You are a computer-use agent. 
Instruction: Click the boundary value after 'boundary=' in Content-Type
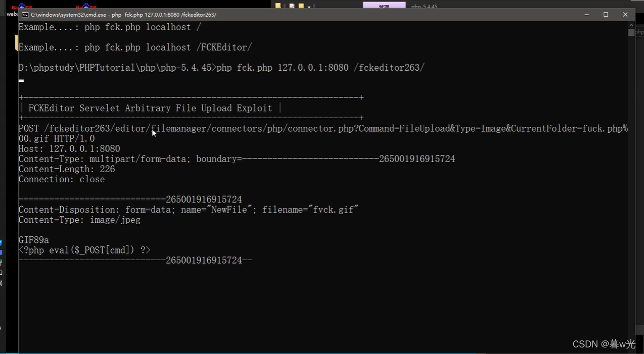349,159
